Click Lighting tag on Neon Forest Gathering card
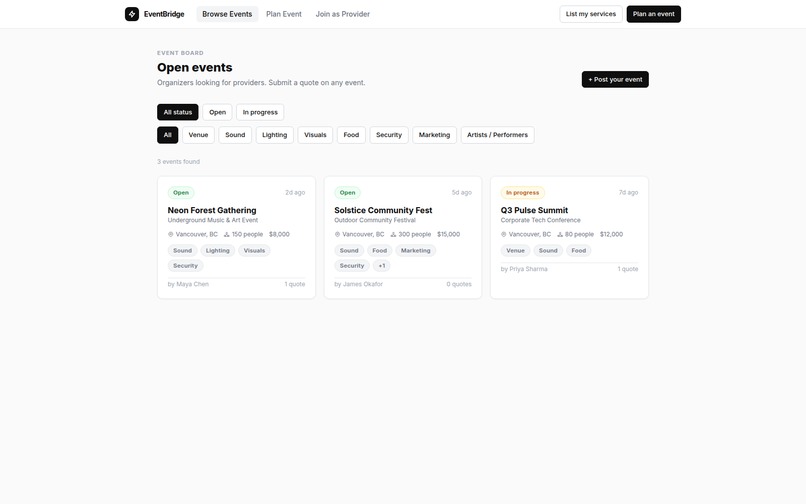The width and height of the screenshot is (806, 504). pyautogui.click(x=217, y=250)
